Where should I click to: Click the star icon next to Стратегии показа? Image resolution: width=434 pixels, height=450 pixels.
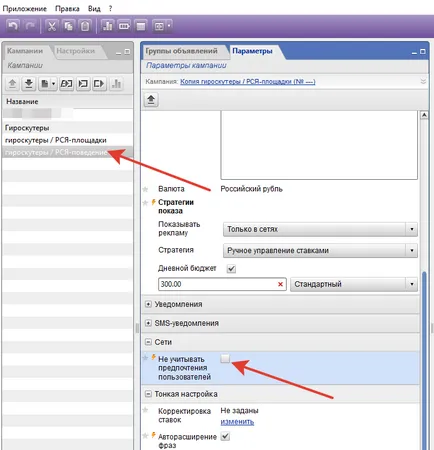[145, 203]
